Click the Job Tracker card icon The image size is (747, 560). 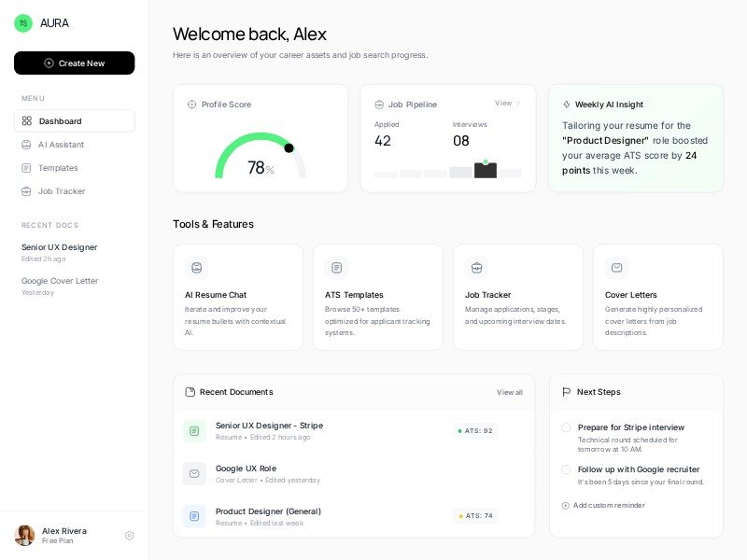pos(476,268)
